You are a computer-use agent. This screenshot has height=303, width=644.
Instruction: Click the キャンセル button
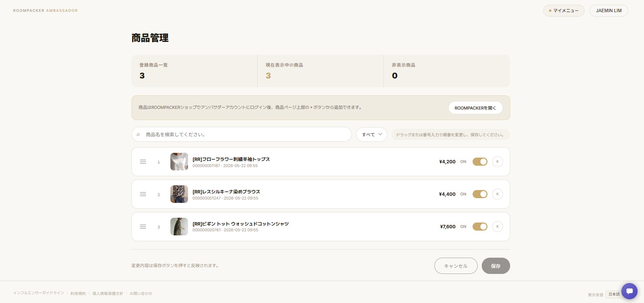pyautogui.click(x=456, y=266)
